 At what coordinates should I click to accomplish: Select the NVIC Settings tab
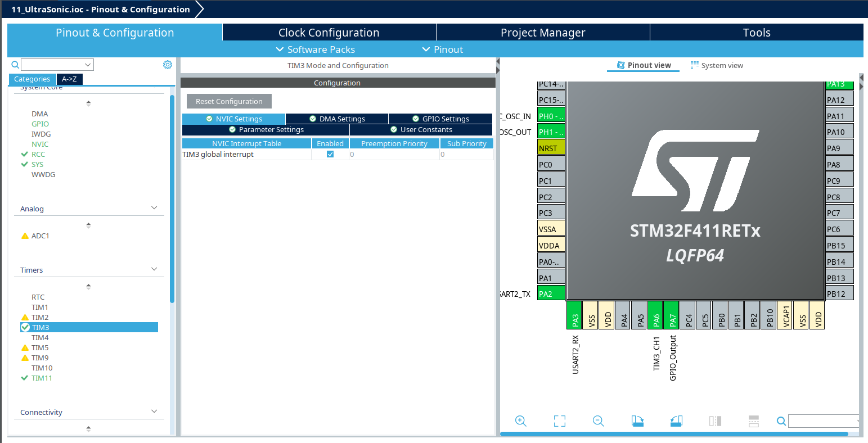[x=233, y=119]
